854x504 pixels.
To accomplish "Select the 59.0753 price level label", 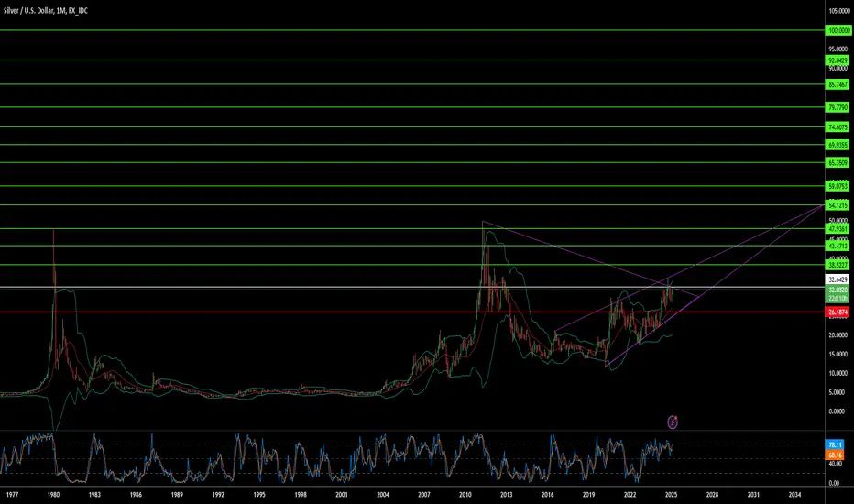I will point(838,186).
